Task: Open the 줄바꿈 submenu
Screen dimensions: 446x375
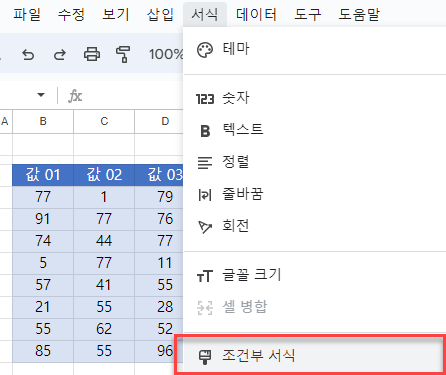Action: 315,195
